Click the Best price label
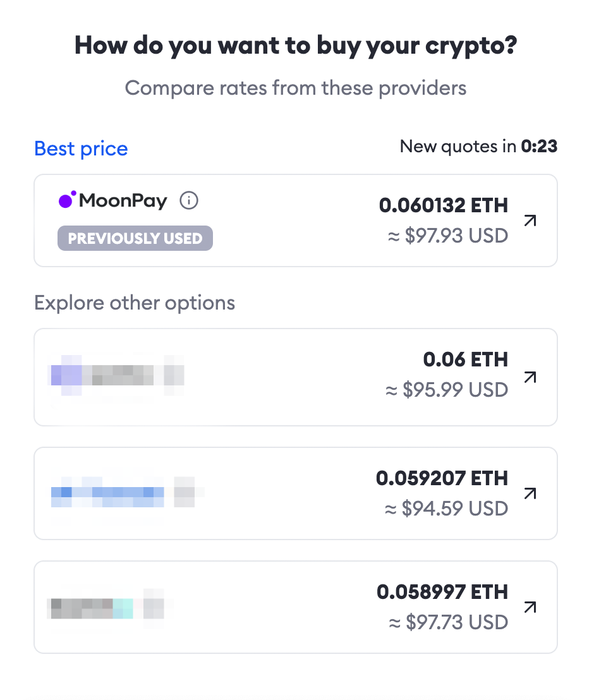Viewport: 594px width, 700px height. [81, 149]
